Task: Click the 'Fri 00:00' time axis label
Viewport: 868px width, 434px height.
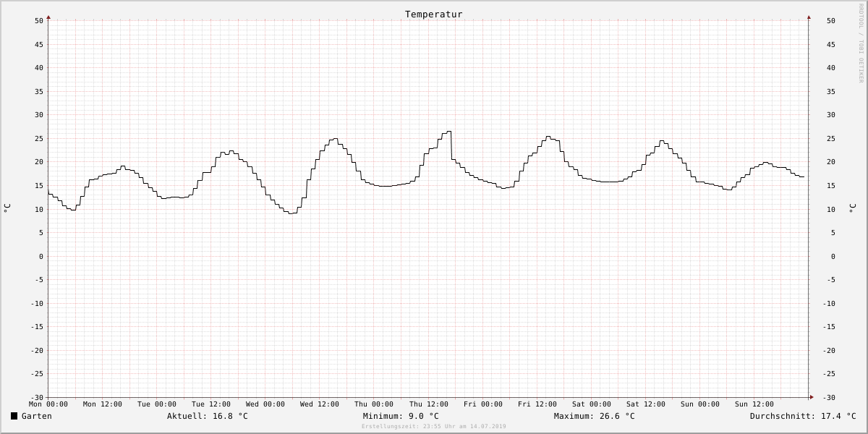Action: pos(483,404)
